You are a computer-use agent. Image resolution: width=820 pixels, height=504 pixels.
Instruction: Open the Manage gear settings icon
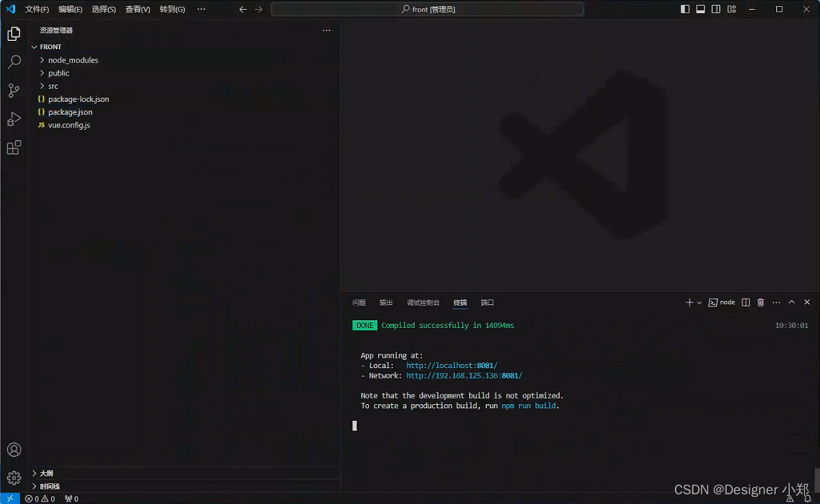[x=14, y=478]
